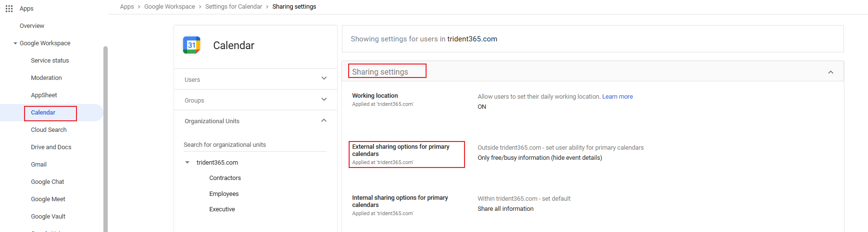
Task: Select the Contractors organizational unit
Action: tap(225, 178)
